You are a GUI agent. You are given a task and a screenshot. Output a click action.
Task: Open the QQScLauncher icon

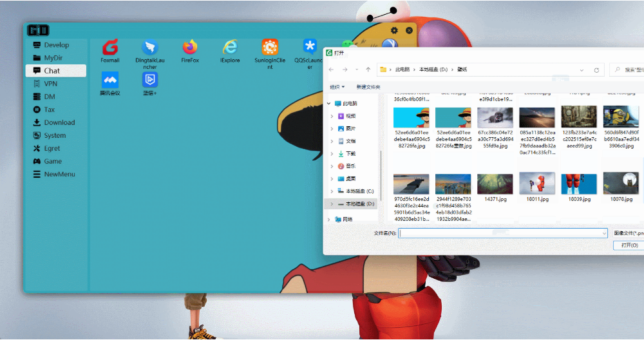coord(310,47)
